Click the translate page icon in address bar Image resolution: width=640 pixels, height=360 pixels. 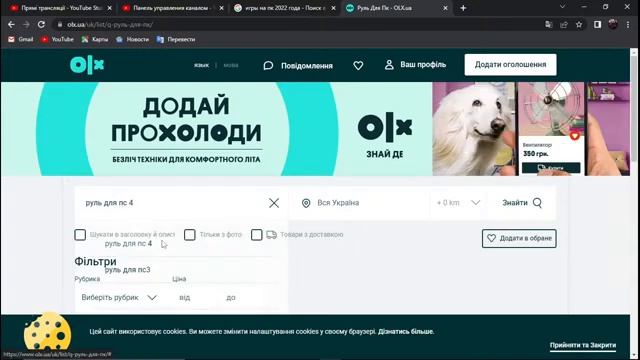coord(549,24)
